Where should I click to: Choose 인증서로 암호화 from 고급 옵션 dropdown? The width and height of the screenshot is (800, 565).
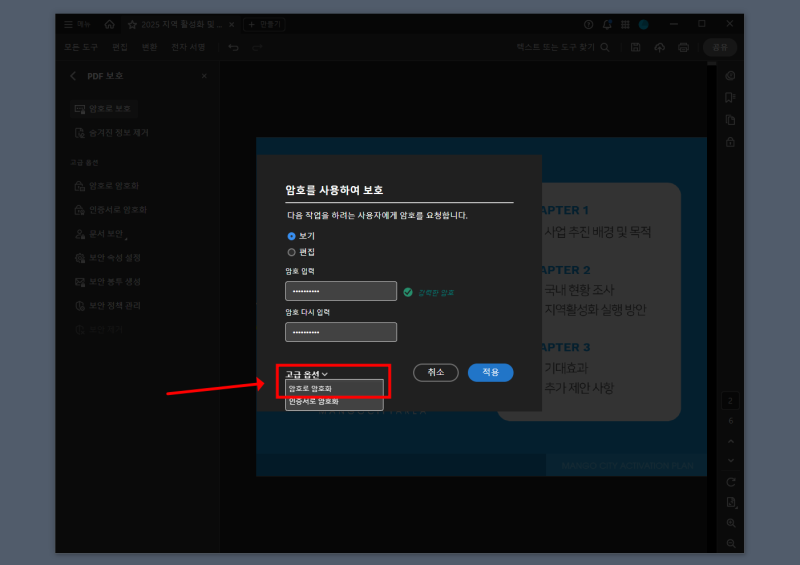coord(334,402)
